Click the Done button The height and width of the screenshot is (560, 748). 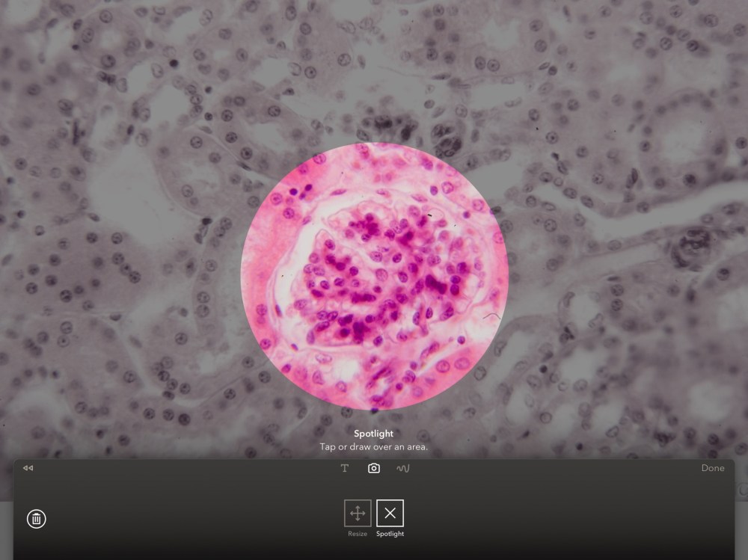[713, 468]
